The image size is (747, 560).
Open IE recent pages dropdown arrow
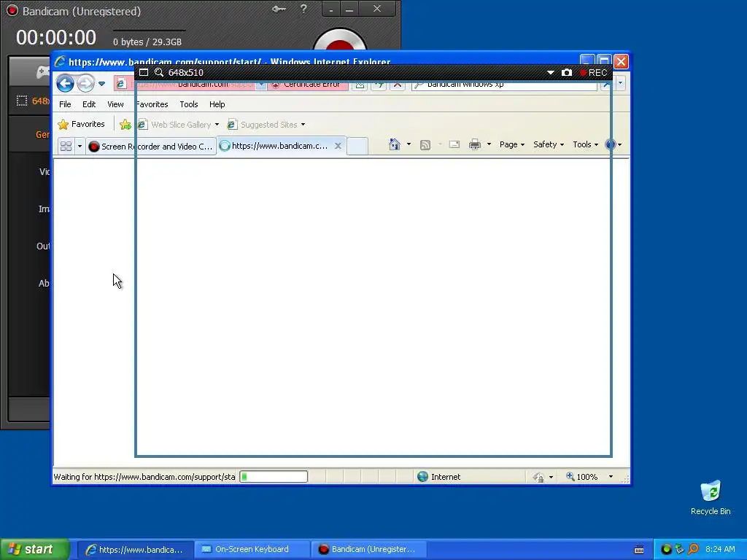pyautogui.click(x=101, y=84)
